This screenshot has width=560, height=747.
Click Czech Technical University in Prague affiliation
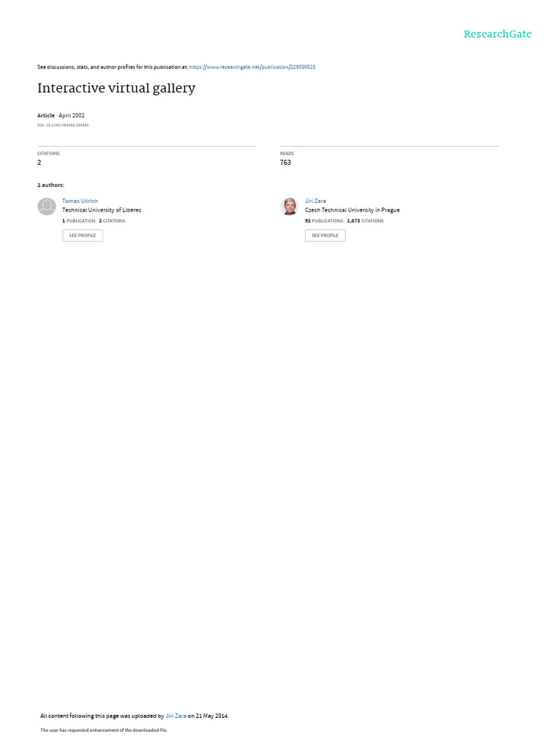pos(352,210)
